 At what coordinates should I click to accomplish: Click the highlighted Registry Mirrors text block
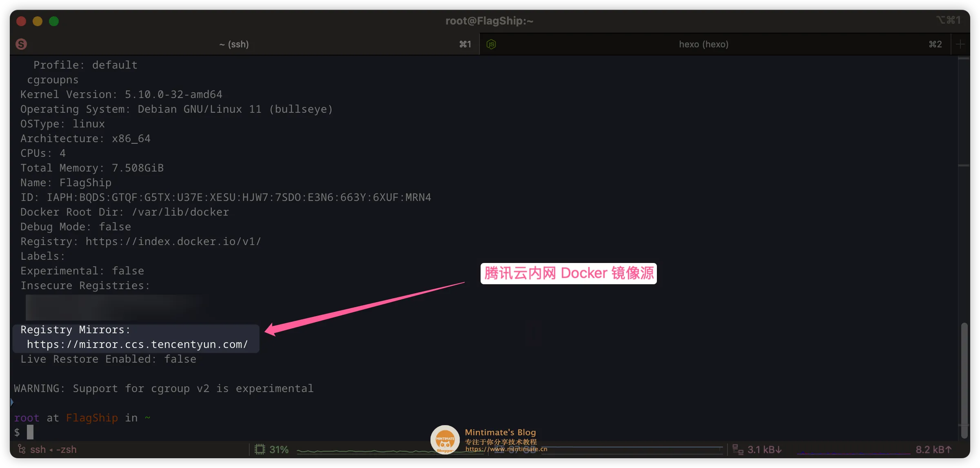136,337
